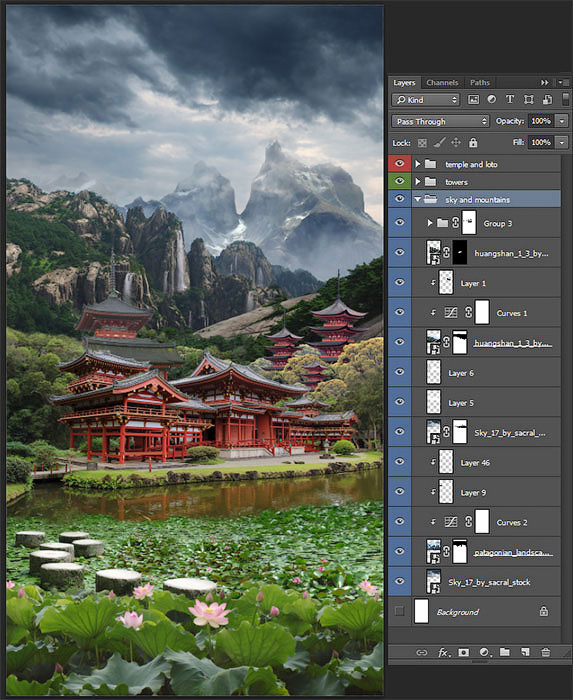Open the Pass Through blend mode dropdown
Image resolution: width=573 pixels, height=700 pixels.
(x=440, y=121)
